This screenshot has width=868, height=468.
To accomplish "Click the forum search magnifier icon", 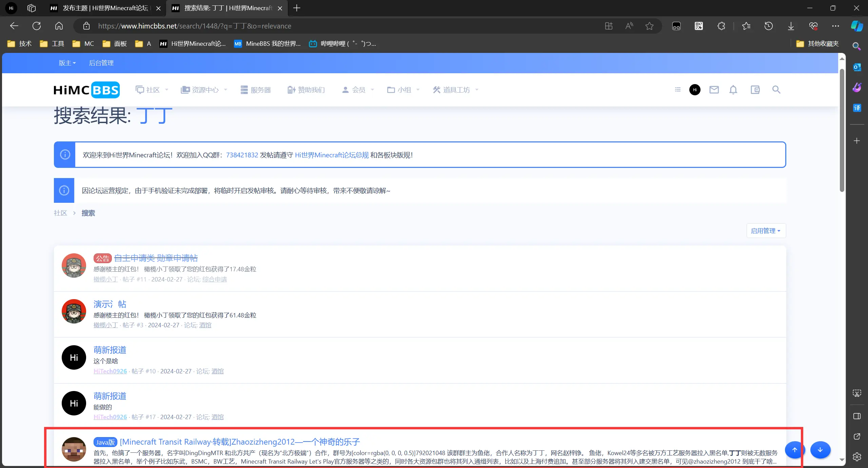I will click(776, 90).
